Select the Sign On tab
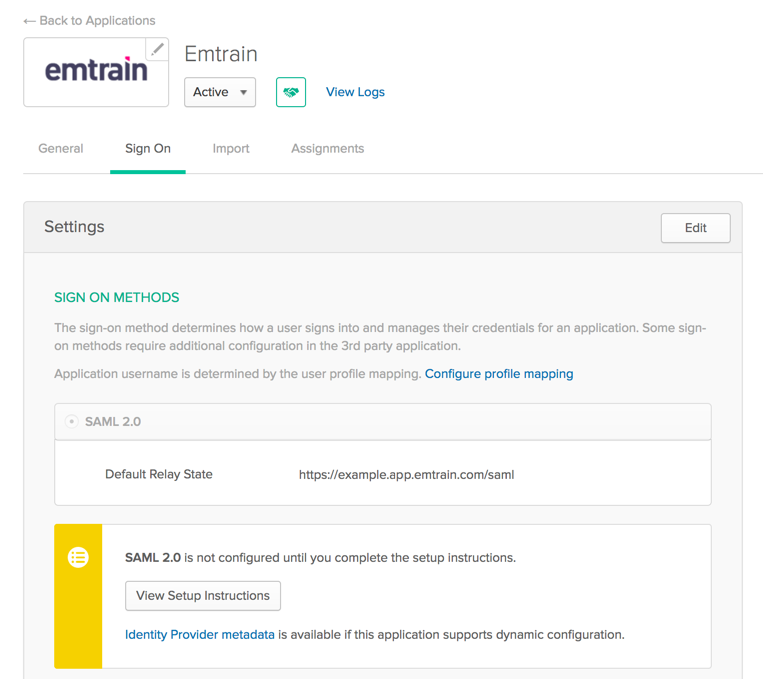763x679 pixels. (x=148, y=149)
